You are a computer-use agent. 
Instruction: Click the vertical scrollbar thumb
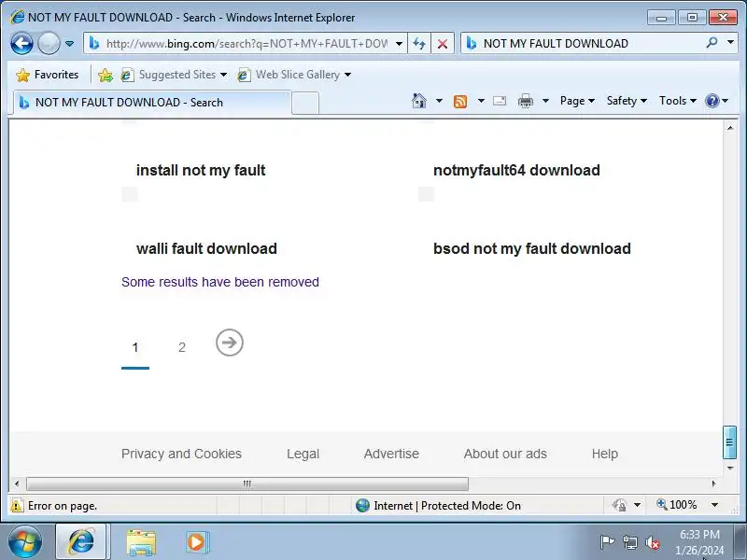[x=730, y=442]
